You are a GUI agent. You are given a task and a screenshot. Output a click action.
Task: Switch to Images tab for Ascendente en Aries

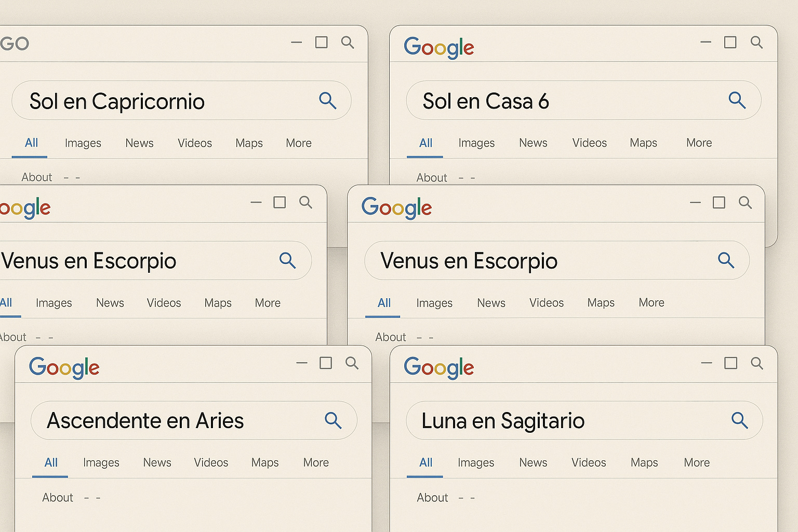(101, 463)
